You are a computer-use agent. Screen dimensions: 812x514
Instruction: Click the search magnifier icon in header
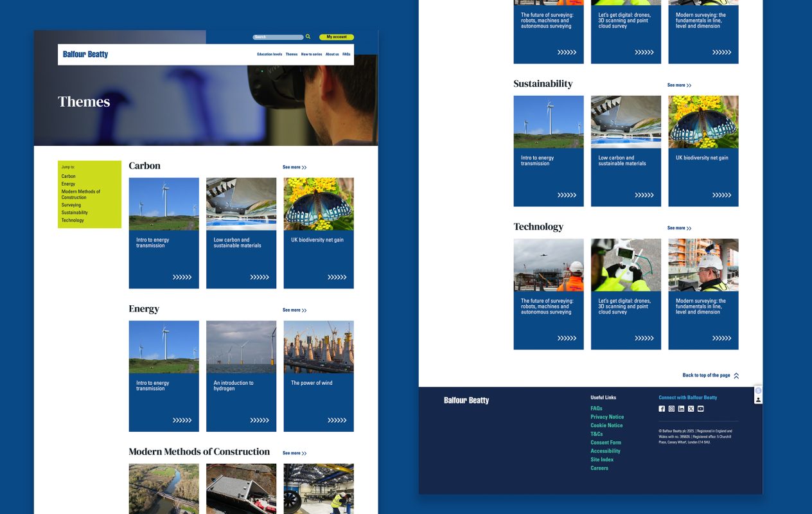pyautogui.click(x=308, y=37)
